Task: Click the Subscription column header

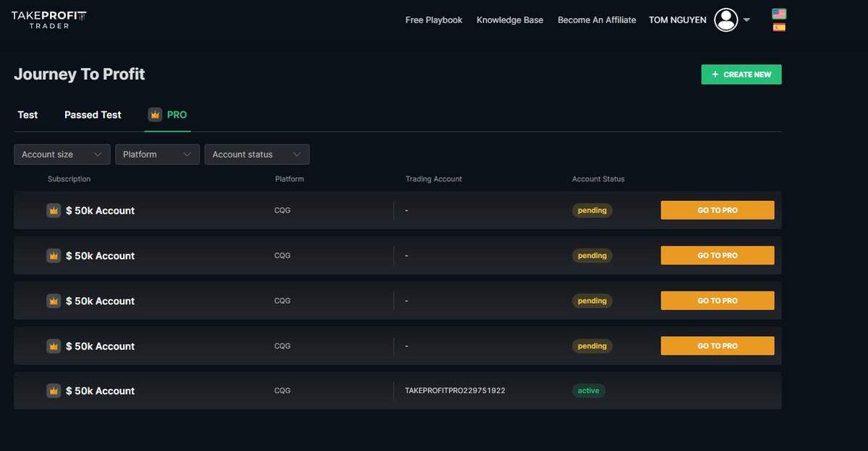Action: tap(69, 179)
